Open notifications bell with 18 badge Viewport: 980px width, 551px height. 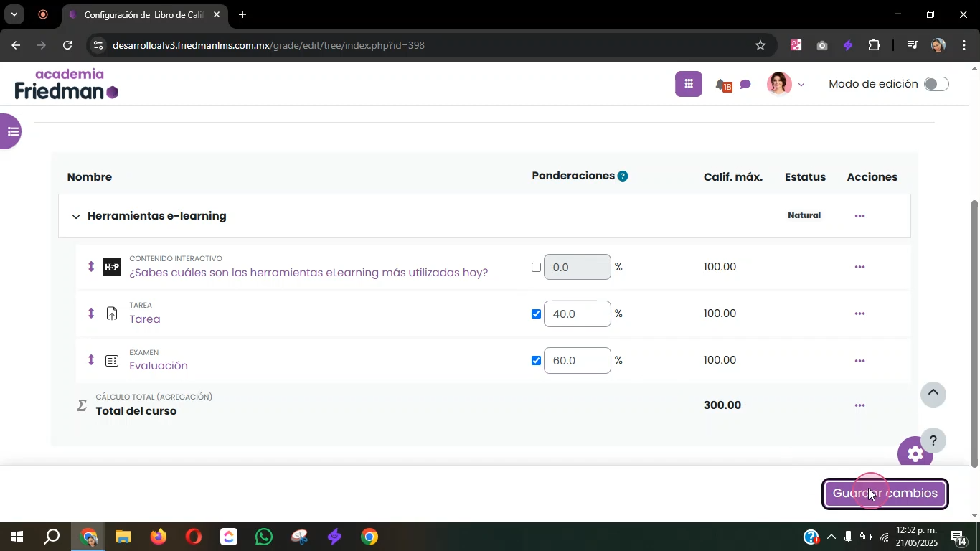coord(723,85)
